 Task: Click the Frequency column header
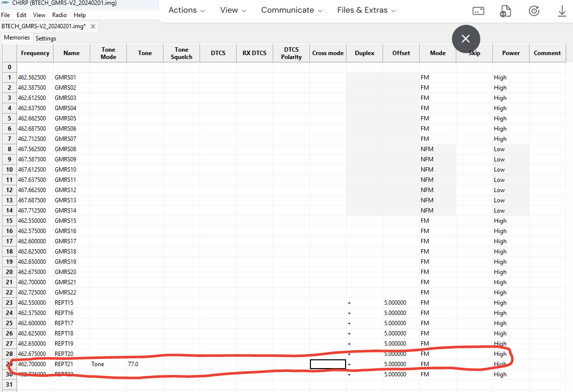[x=35, y=53]
